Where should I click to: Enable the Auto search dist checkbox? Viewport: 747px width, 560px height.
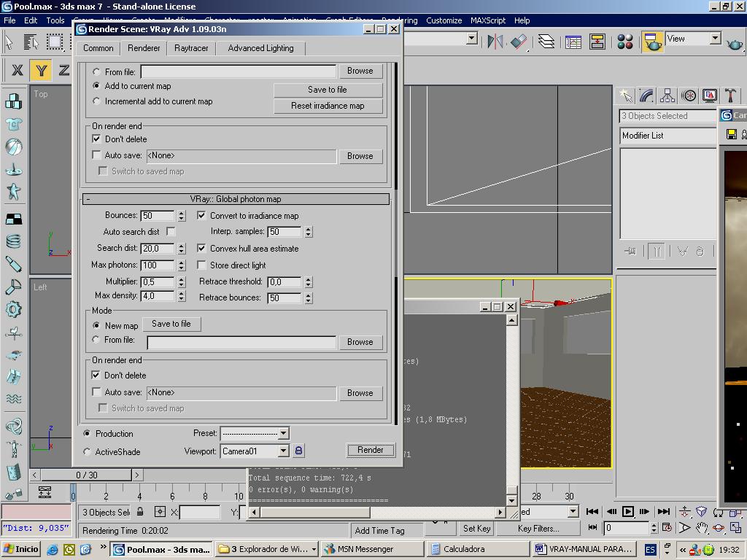pos(171,231)
